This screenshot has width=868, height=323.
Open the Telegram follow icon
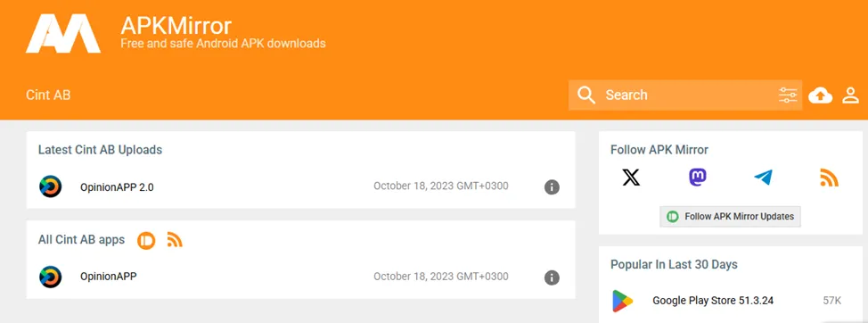pos(763,178)
